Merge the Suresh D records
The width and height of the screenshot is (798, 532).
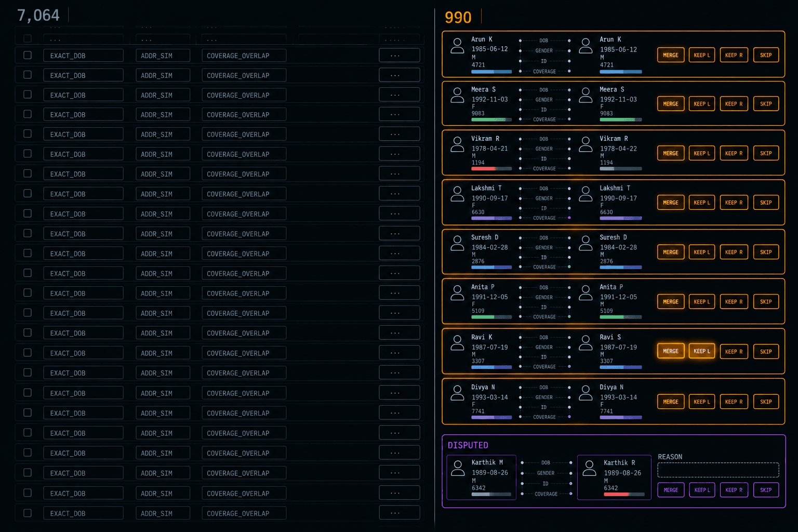click(x=671, y=252)
